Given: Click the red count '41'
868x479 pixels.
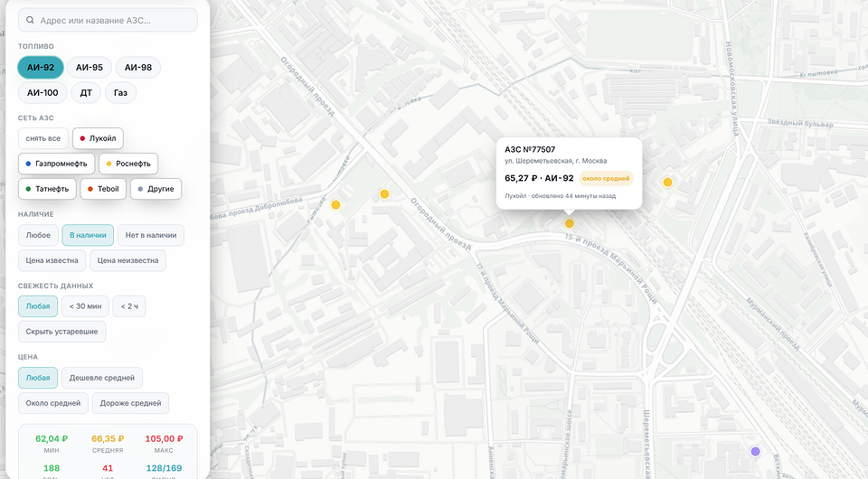Looking at the screenshot, I should point(108,468).
